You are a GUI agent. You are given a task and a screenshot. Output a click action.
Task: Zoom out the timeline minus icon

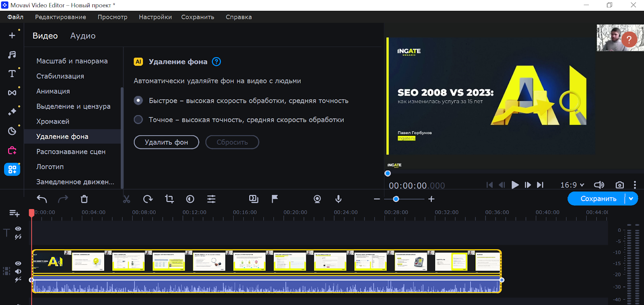377,199
